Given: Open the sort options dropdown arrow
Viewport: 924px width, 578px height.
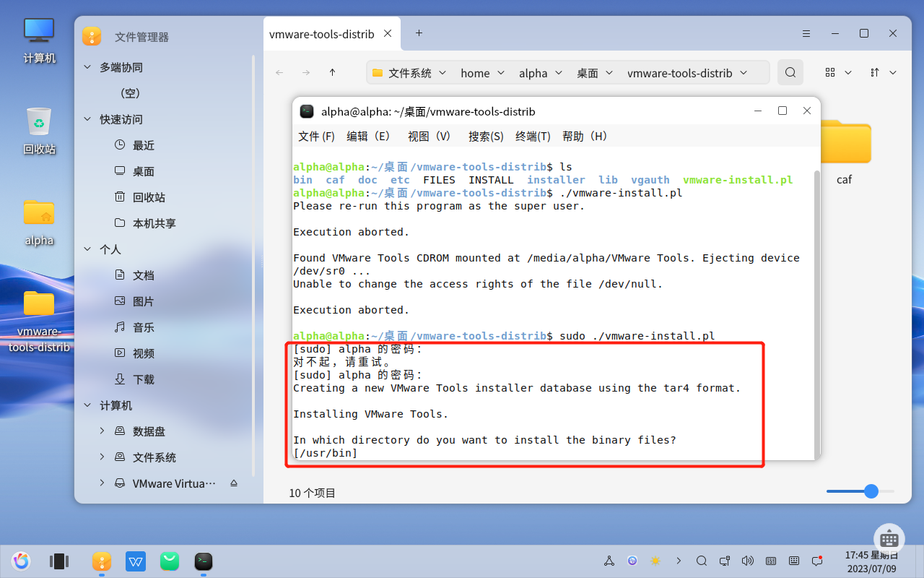Looking at the screenshot, I should tap(893, 72).
